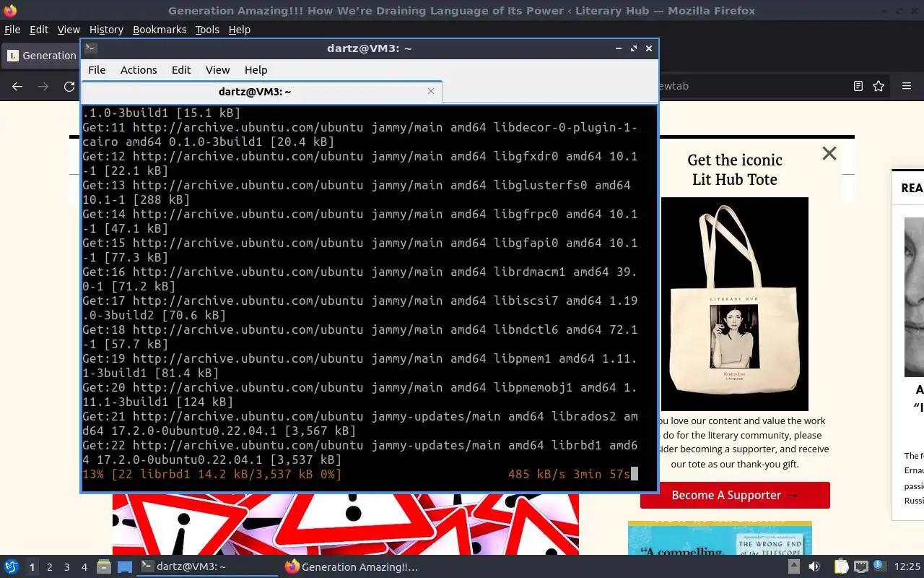Viewport: 924px width, 578px height.
Task: Switch to workspace 1
Action: coord(32,567)
